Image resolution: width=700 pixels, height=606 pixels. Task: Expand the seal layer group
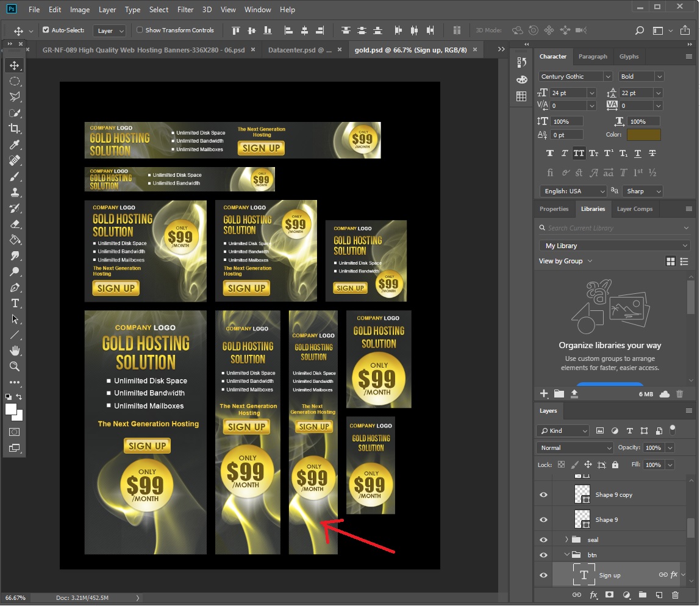point(566,540)
